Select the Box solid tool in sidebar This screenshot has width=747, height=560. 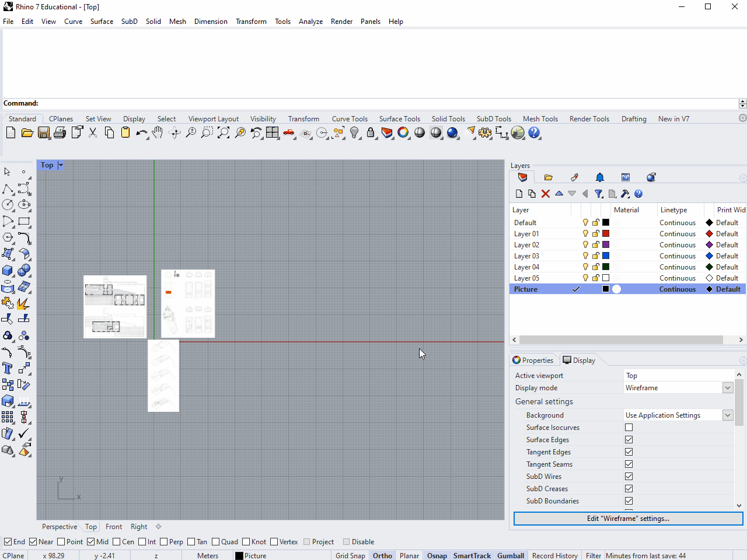[x=8, y=271]
